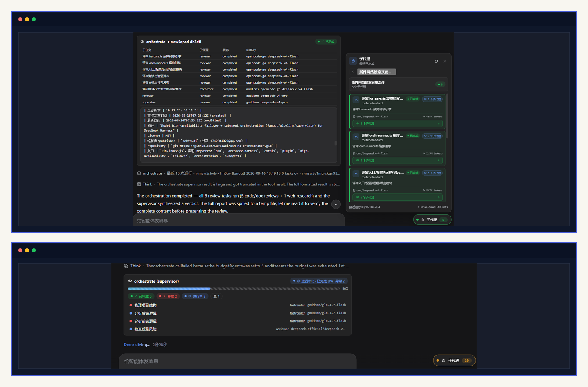This screenshot has height=387, width=588.
Task: Click the scrollbar in the output text block
Action: (336, 143)
